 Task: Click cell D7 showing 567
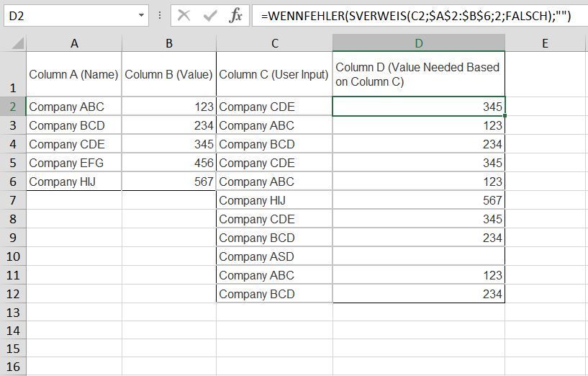point(419,200)
